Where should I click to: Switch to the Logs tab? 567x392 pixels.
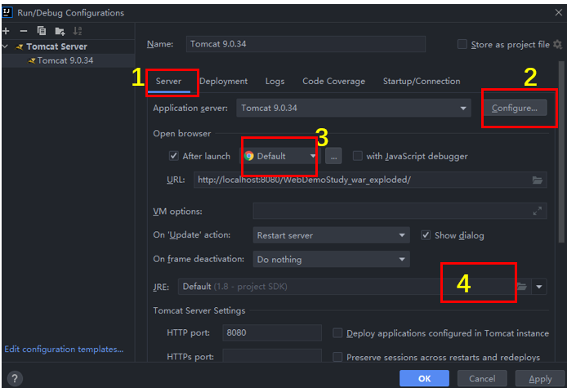pos(275,82)
